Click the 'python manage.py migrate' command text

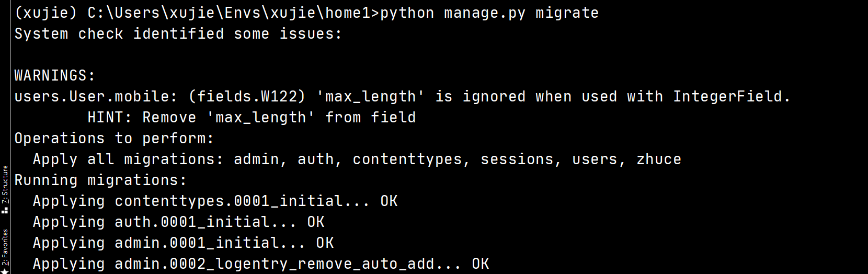click(489, 13)
